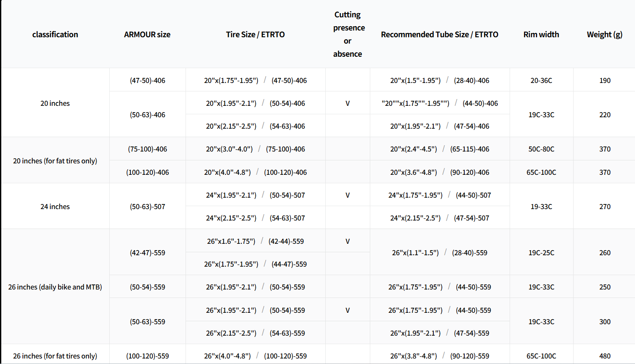This screenshot has width=635, height=364.
Task: Click the Rim width column header
Action: tap(541, 34)
